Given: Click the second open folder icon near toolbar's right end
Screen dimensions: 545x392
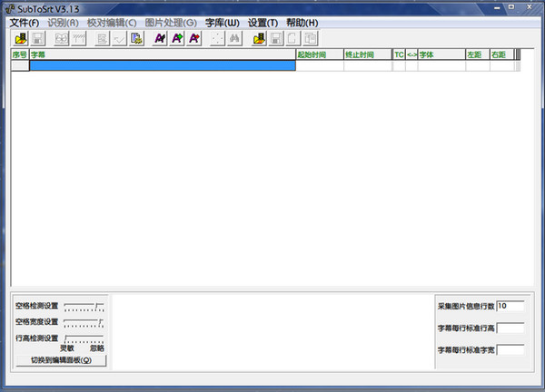Looking at the screenshot, I should click(x=260, y=39).
